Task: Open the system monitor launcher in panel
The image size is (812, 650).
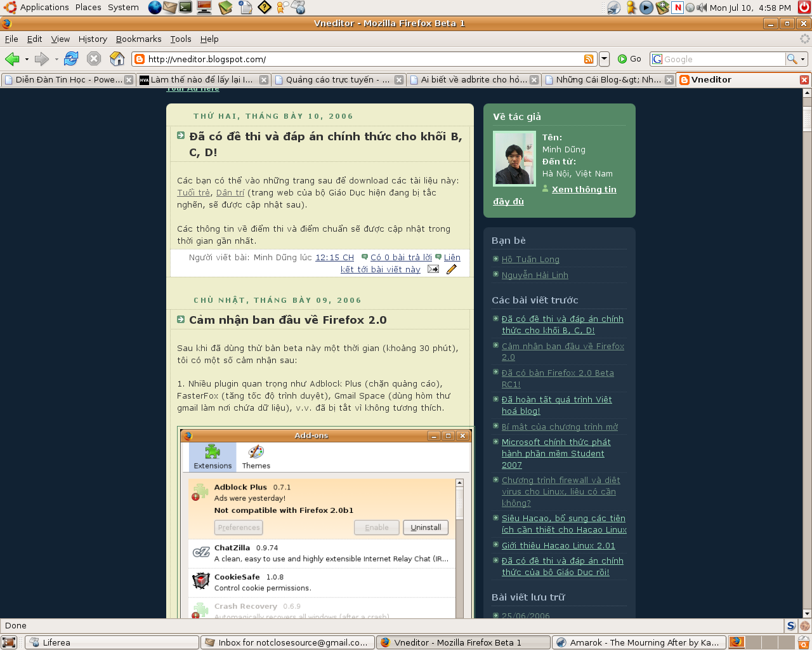Action: [x=204, y=8]
